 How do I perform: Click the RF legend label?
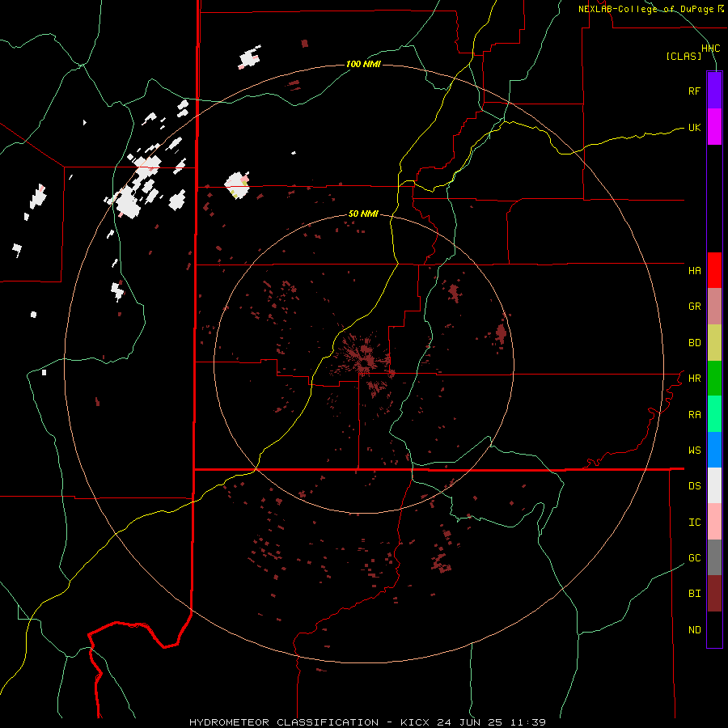pos(694,91)
